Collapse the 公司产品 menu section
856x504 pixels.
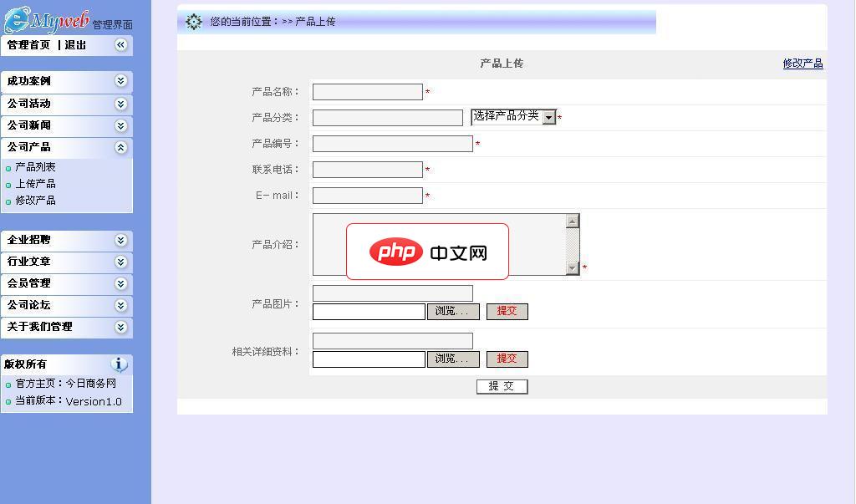click(x=121, y=147)
